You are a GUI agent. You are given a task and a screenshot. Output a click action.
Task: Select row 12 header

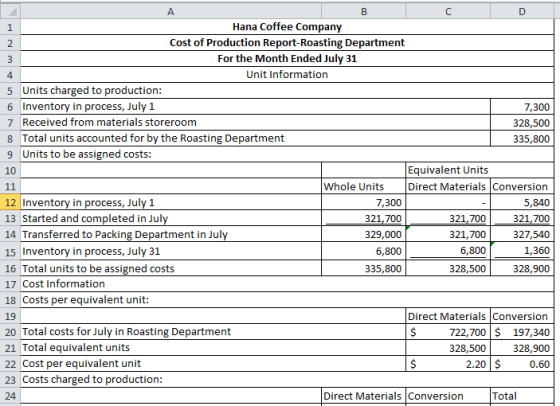(10, 202)
